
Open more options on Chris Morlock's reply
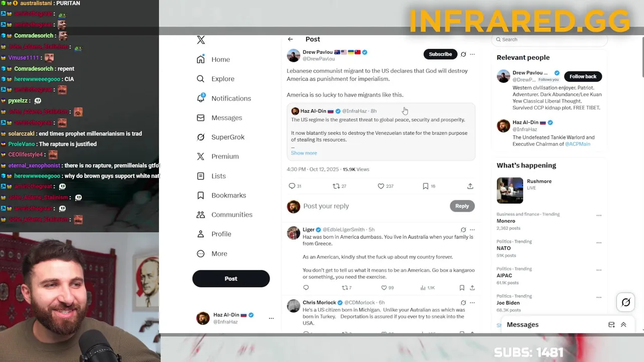pos(472,303)
